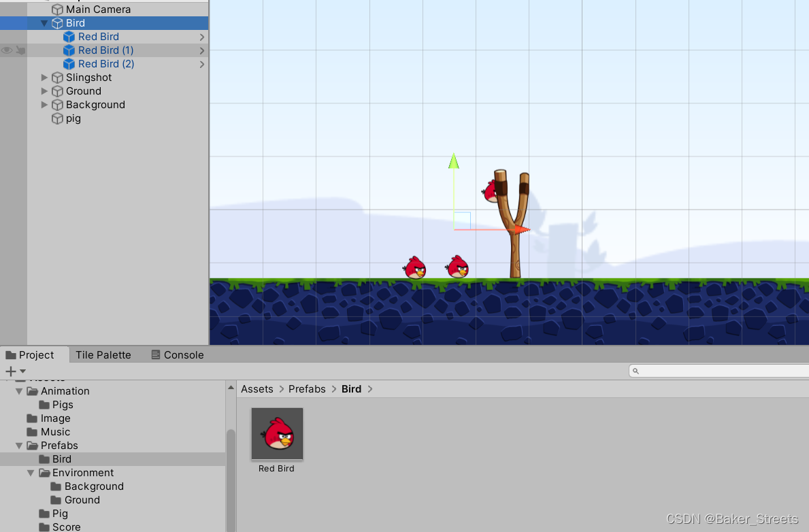Collapse the Bird object in Hierarchy
This screenshot has width=809, height=532.
44,23
